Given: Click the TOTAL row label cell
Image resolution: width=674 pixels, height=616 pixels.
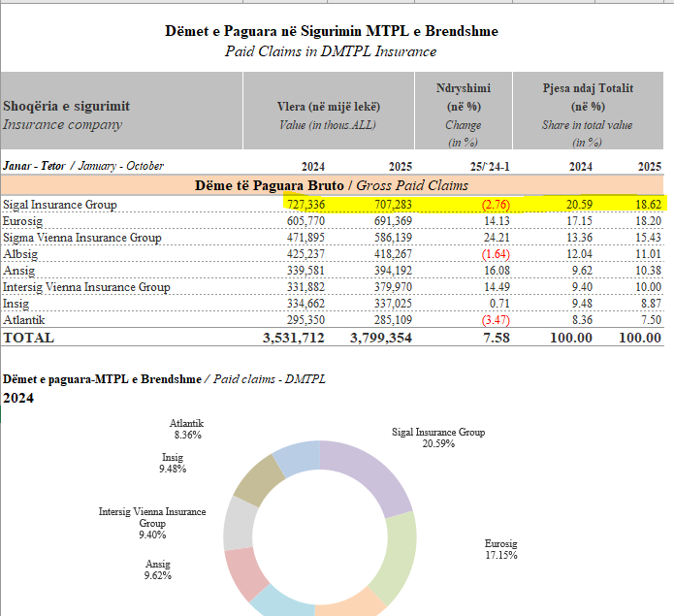Looking at the screenshot, I should [x=29, y=338].
